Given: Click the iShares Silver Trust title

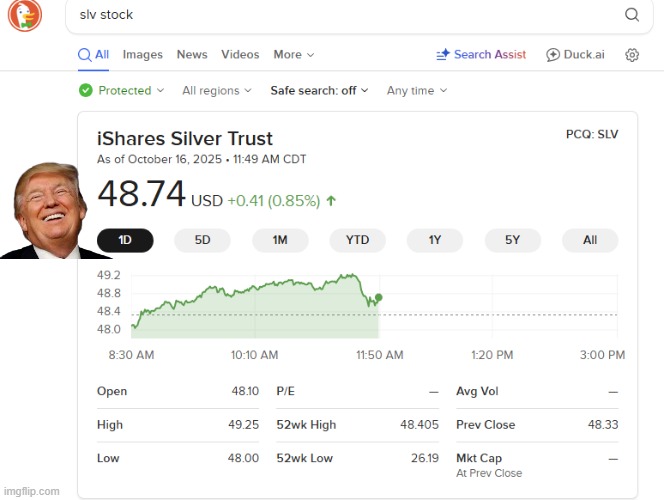Looking at the screenshot, I should (185, 139).
